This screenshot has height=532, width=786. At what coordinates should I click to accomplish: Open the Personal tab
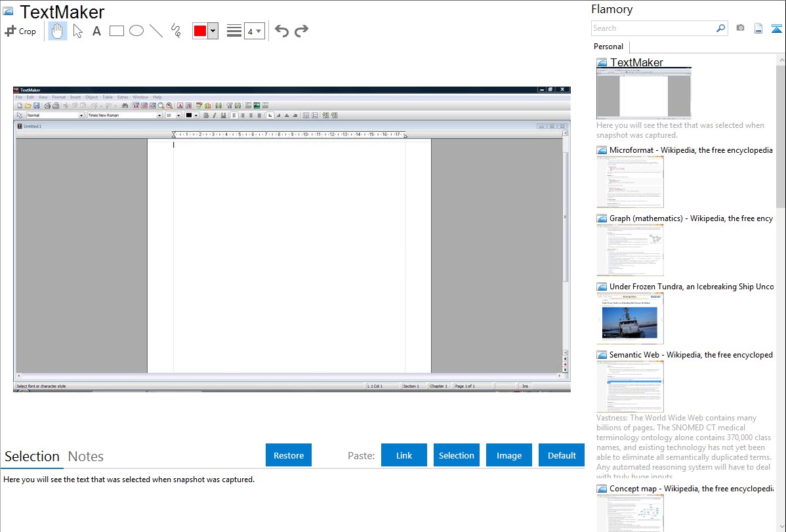tap(609, 47)
